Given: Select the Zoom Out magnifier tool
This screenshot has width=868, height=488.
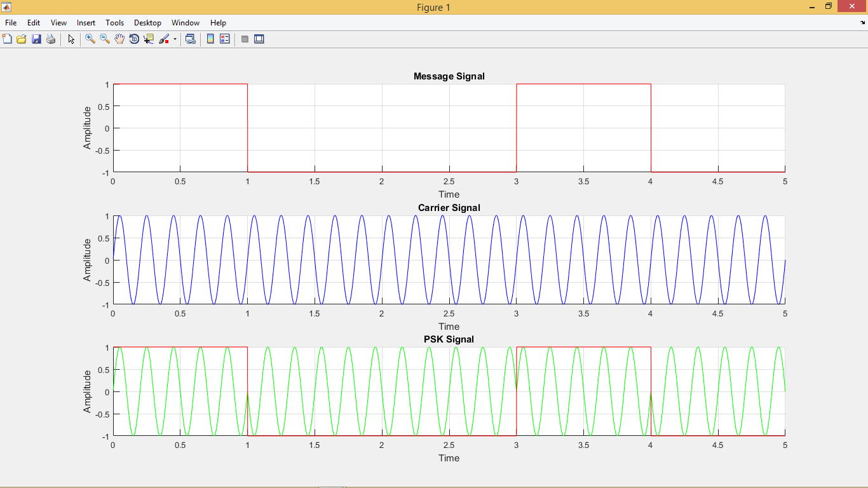Looking at the screenshot, I should click(104, 39).
